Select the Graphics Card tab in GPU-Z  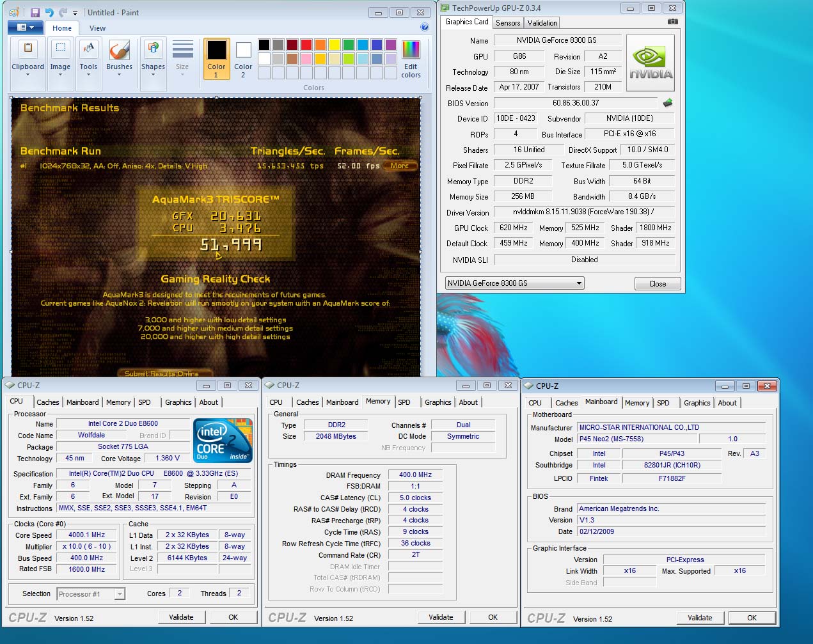pos(467,22)
